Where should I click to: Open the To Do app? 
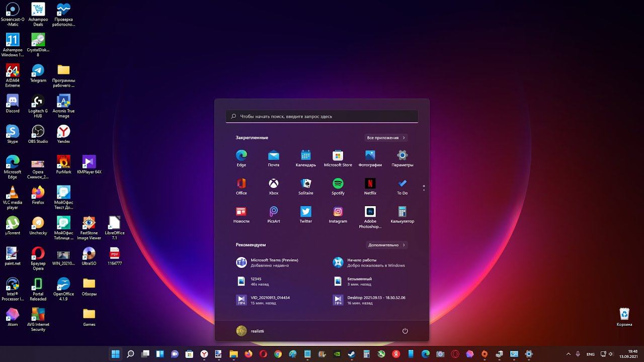coord(403,187)
